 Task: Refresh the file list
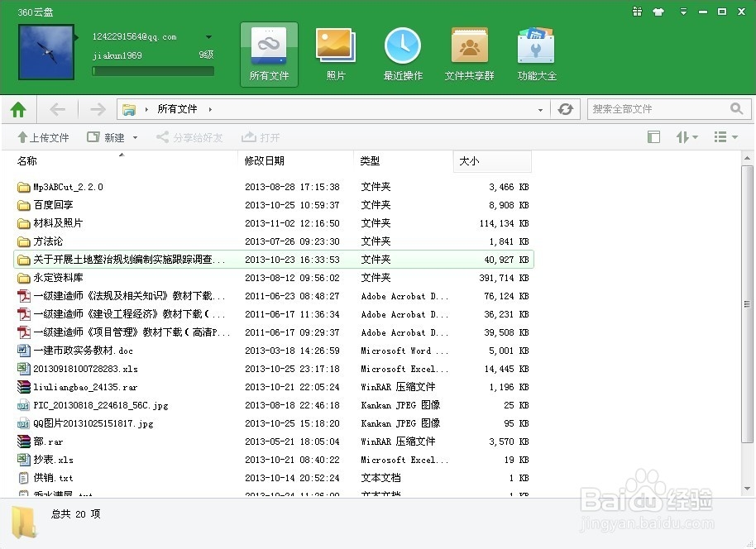click(x=565, y=109)
